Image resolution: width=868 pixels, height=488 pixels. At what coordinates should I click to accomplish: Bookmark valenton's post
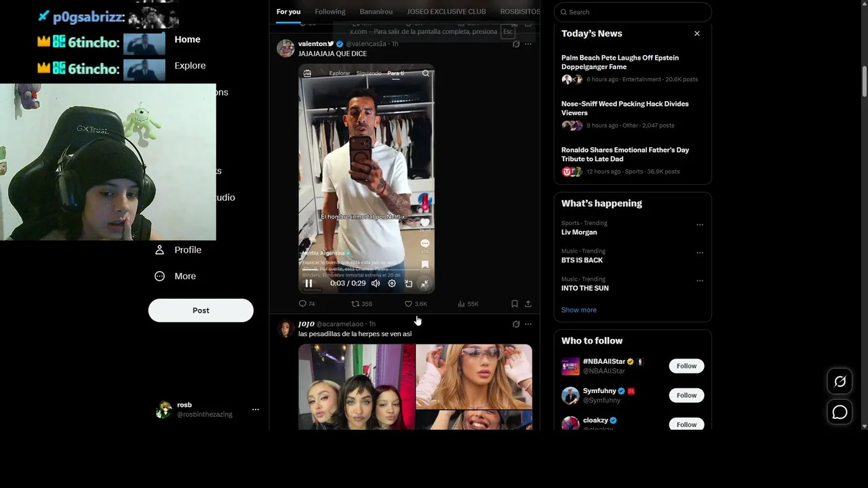pos(515,304)
